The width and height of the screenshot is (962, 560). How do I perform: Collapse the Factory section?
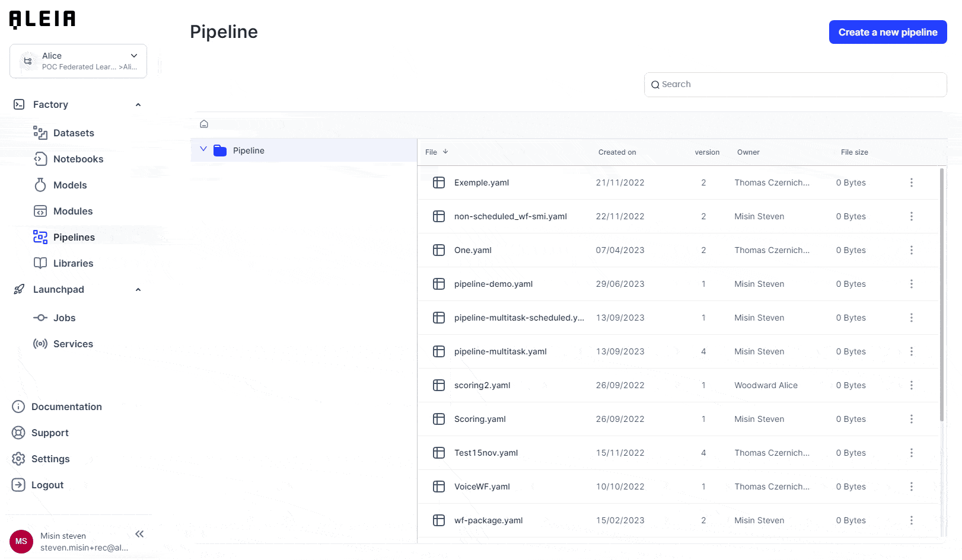[x=138, y=104]
